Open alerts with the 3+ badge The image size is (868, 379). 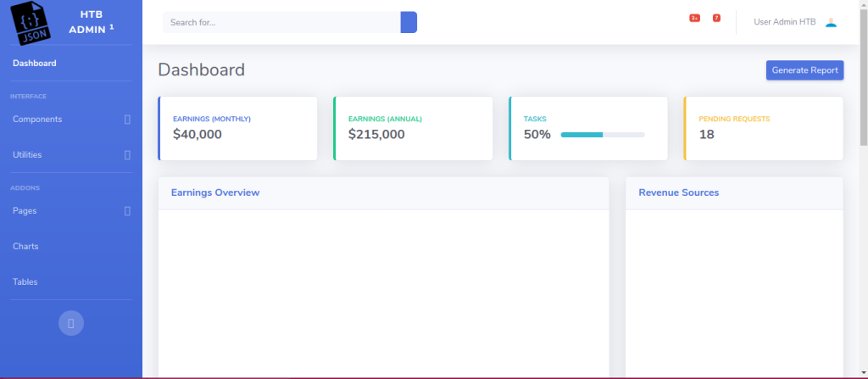tap(694, 18)
